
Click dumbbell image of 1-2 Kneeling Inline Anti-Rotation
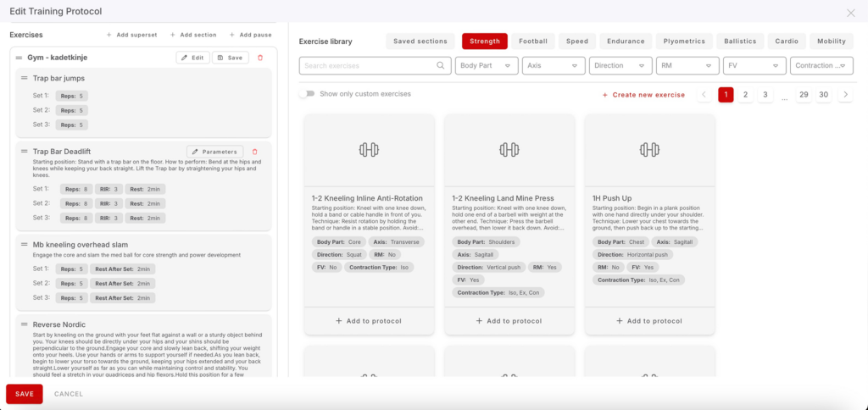pyautogui.click(x=369, y=149)
